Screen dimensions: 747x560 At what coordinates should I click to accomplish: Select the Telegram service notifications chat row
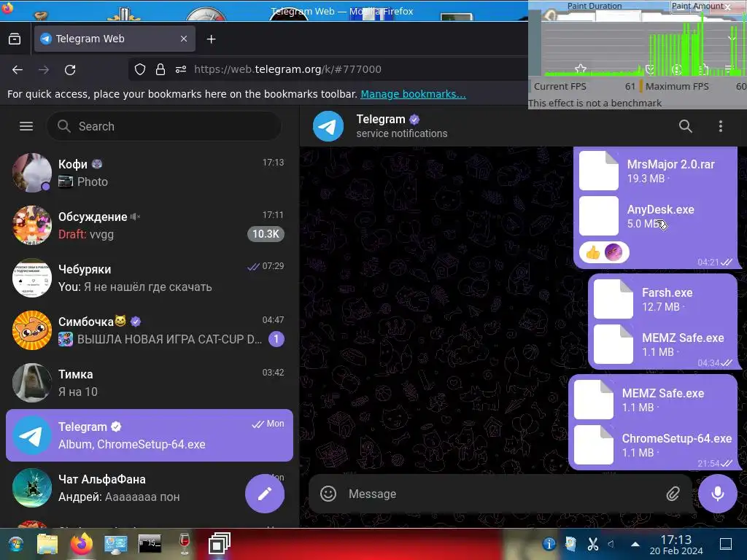point(150,435)
